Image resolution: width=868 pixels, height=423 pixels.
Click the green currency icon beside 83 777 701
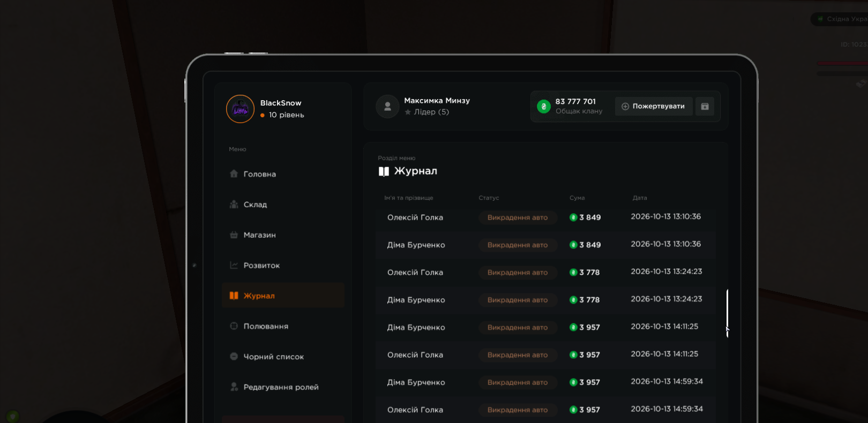[544, 106]
